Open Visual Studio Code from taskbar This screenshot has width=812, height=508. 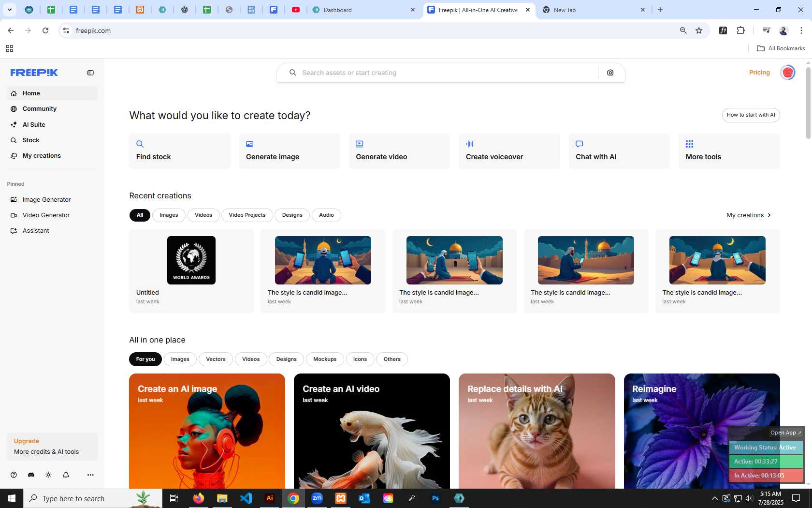(246, 498)
